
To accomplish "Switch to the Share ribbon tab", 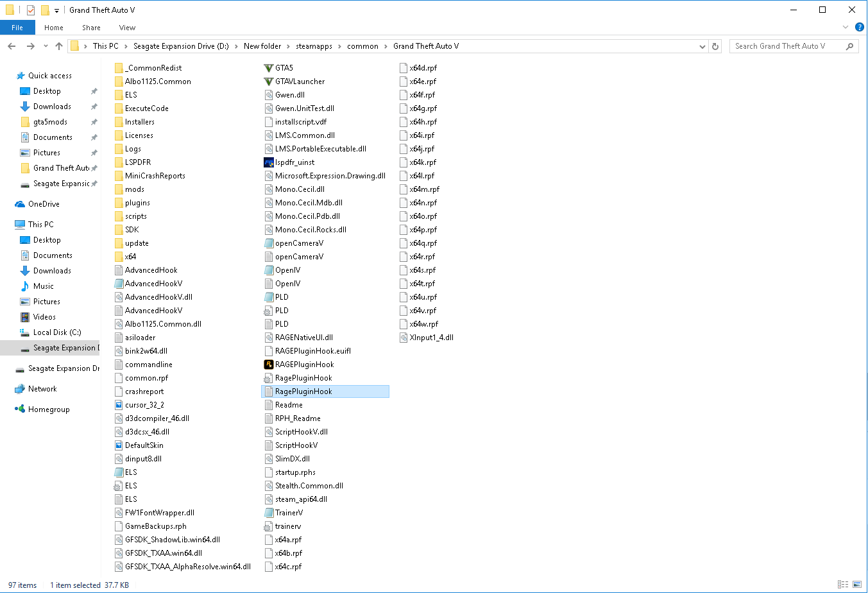I will (91, 28).
